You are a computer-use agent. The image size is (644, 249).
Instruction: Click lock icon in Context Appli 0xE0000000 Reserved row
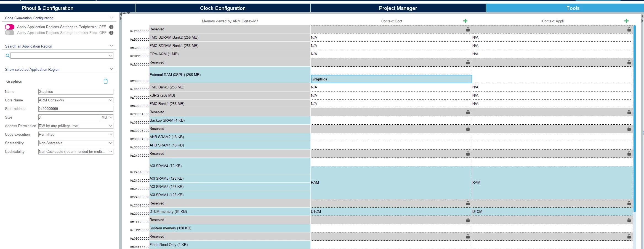coord(629,29)
